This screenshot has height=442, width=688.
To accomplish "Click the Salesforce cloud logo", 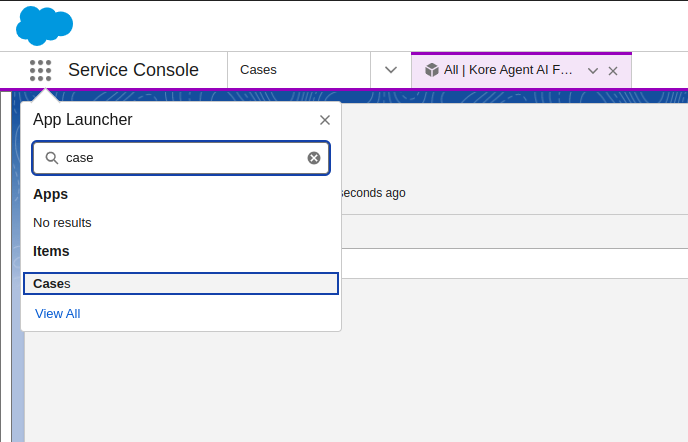I will [x=45, y=25].
